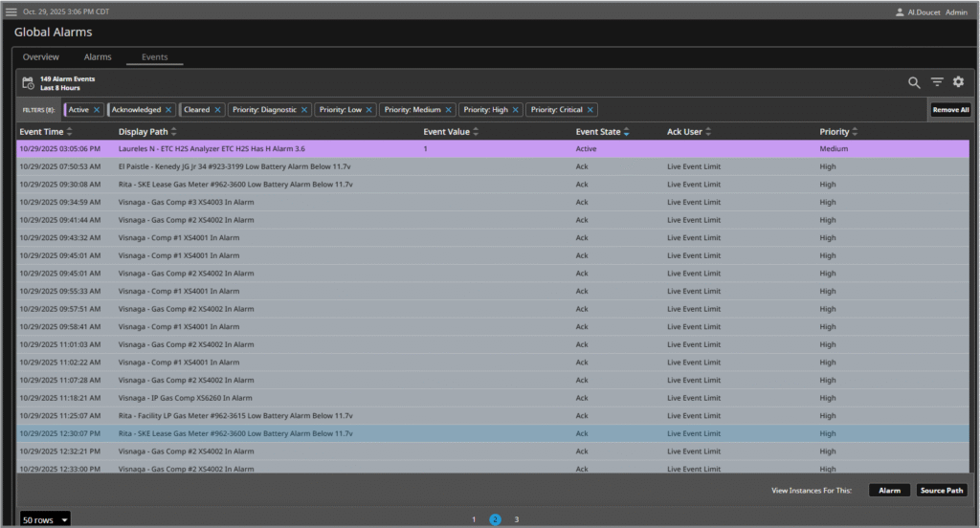The height and width of the screenshot is (528, 980).
Task: Click the user profile icon
Action: 899,12
